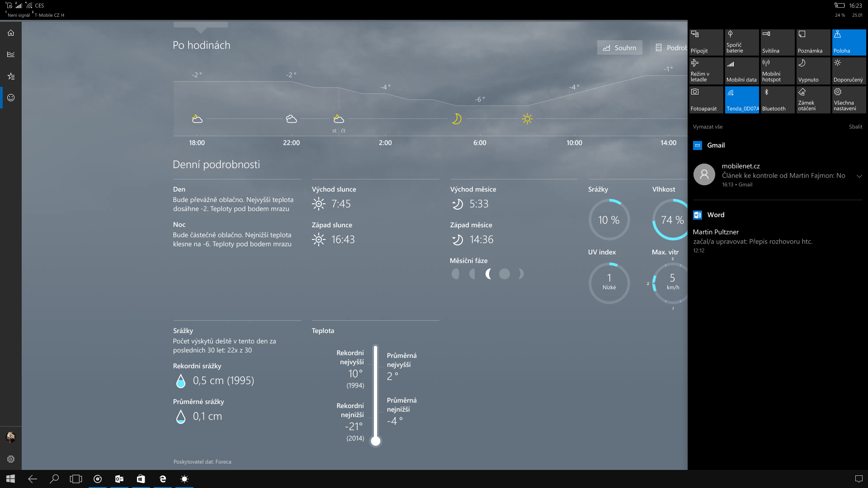868x488 pixels.
Task: Open Weather app settings gear
Action: (10, 459)
